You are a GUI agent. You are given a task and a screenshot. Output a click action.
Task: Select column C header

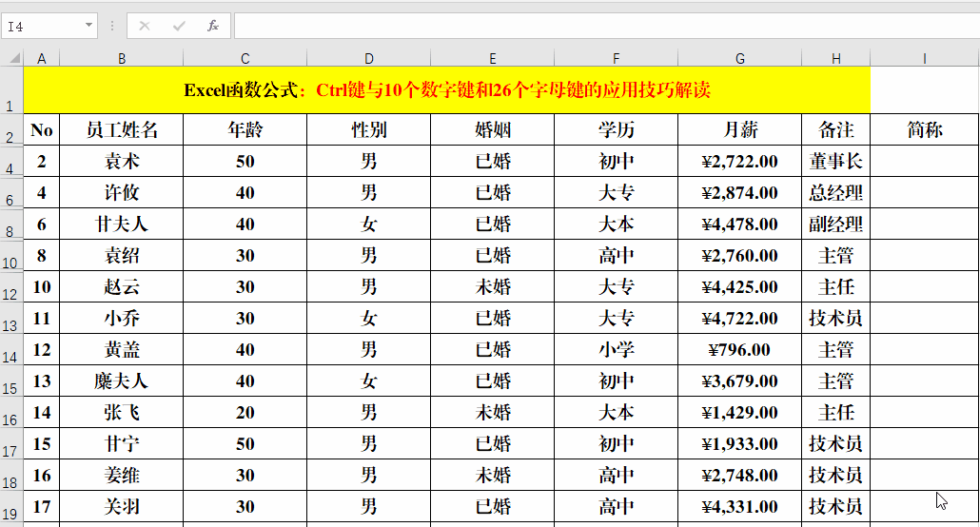245,59
